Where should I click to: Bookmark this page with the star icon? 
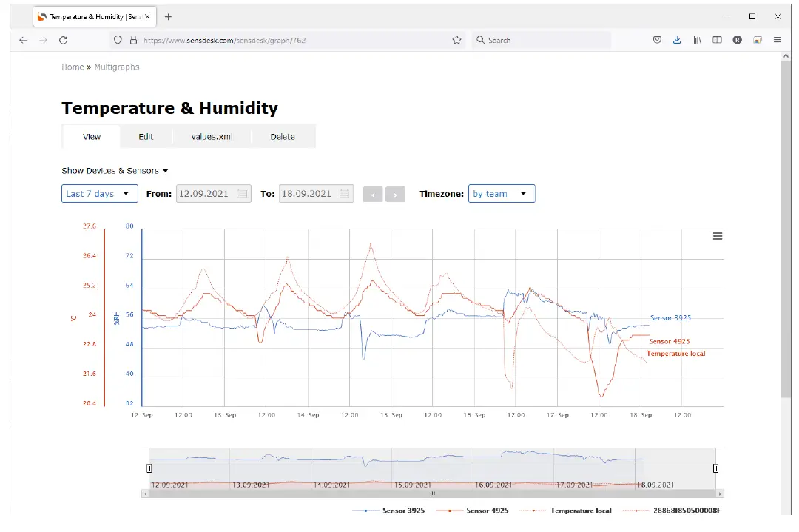[456, 40]
